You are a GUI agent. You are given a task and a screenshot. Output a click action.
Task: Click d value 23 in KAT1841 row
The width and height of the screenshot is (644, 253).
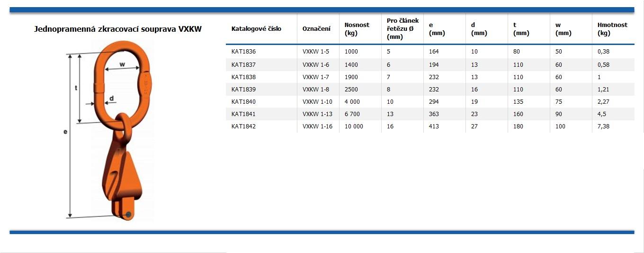[x=474, y=114]
